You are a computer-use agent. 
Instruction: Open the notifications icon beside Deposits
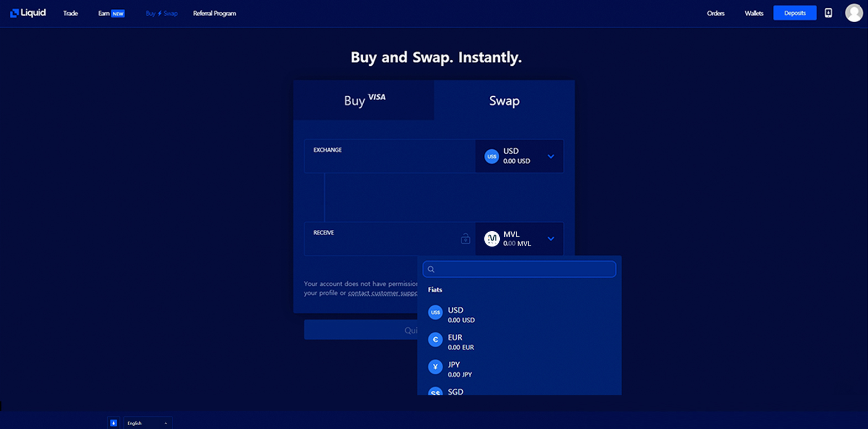coord(828,13)
